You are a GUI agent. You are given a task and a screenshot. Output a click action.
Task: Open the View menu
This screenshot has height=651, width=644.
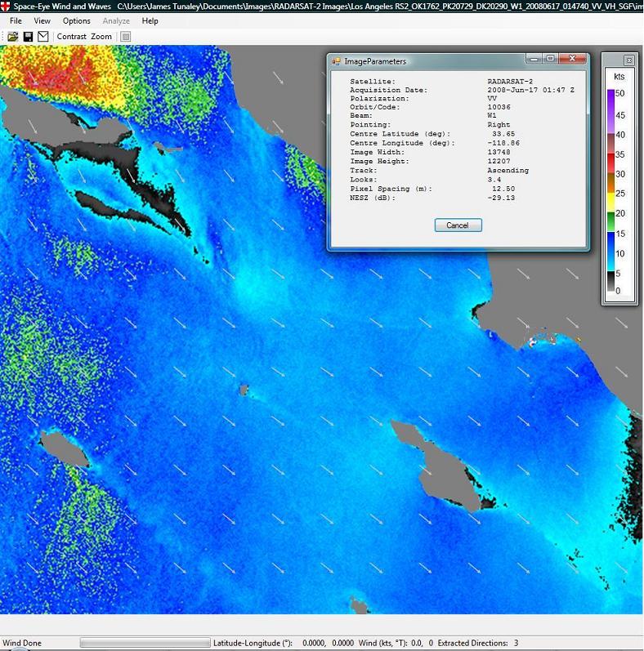(42, 20)
